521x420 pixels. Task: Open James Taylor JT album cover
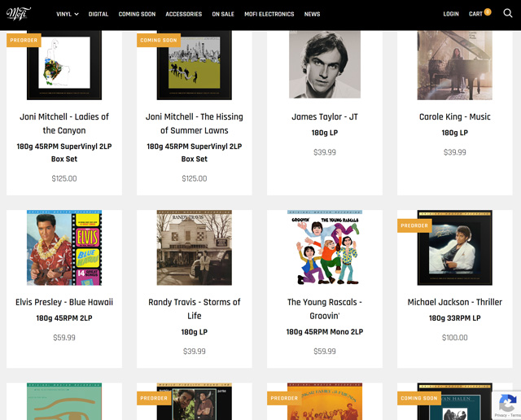tap(325, 64)
